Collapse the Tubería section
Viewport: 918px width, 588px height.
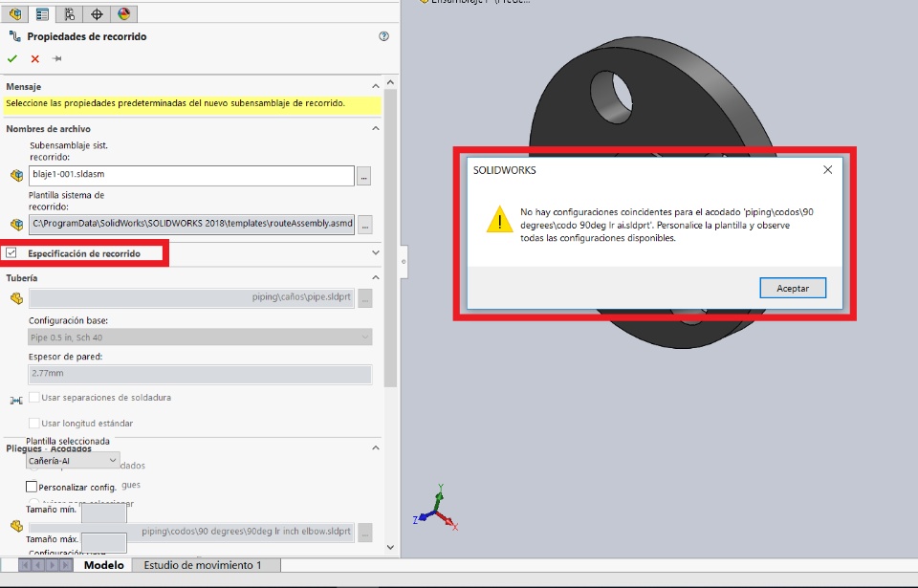point(375,277)
